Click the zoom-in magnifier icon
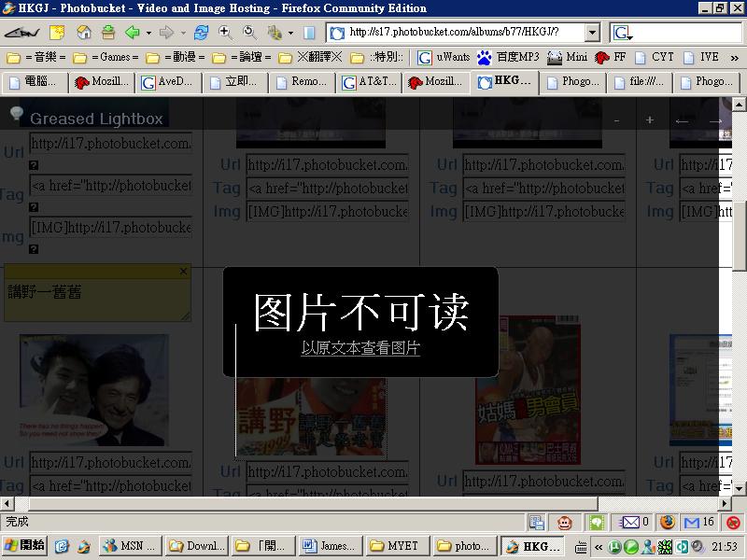 (225, 33)
